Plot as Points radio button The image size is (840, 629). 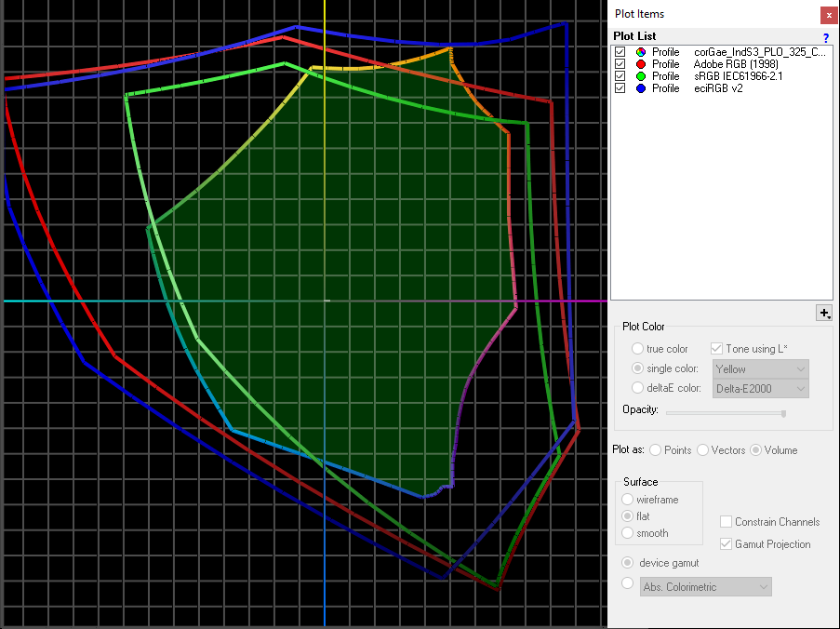655,450
